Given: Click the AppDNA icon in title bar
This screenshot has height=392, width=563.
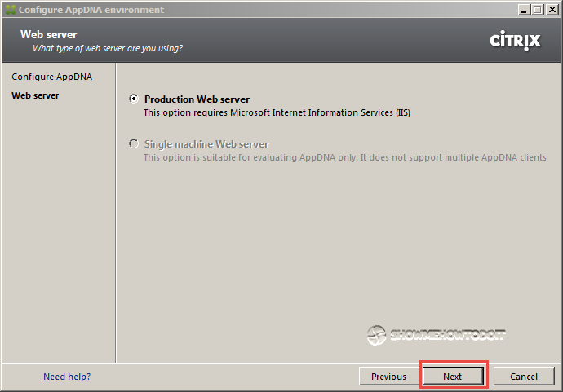Looking at the screenshot, I should [11, 10].
